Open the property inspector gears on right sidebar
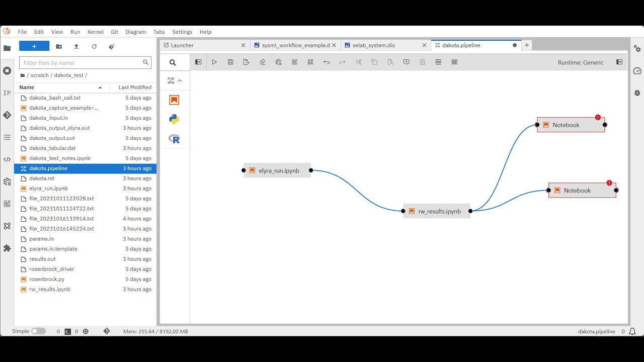Screen dimensions: 644x362 pos(637,49)
